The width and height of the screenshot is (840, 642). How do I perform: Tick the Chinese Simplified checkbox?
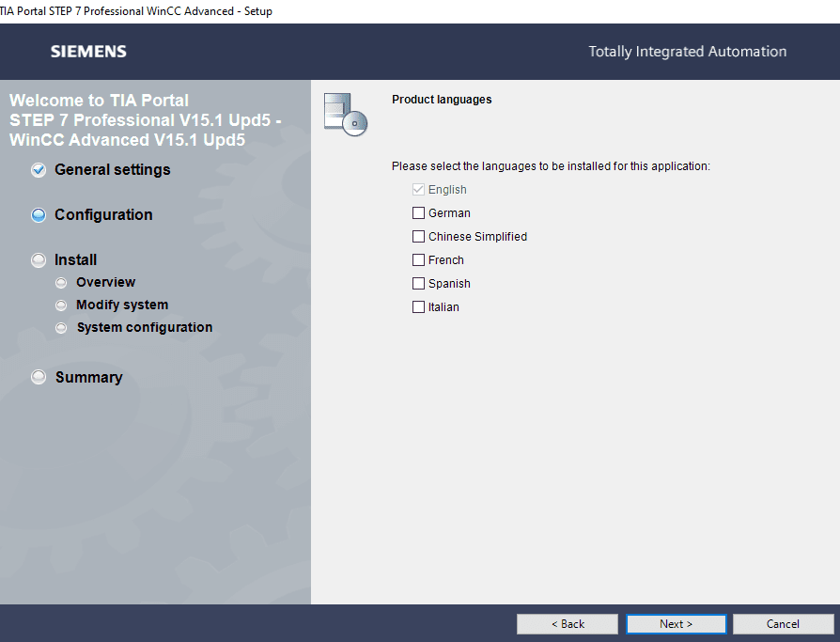tap(418, 237)
